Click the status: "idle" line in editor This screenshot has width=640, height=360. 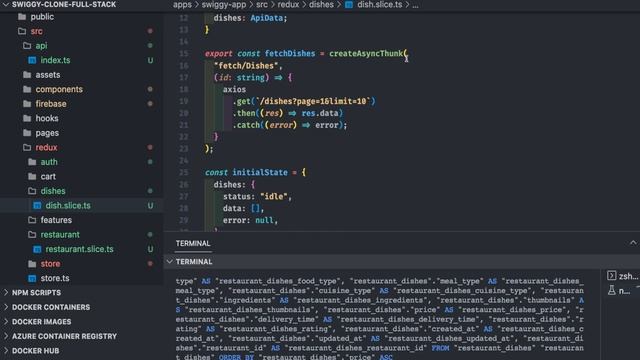257,197
